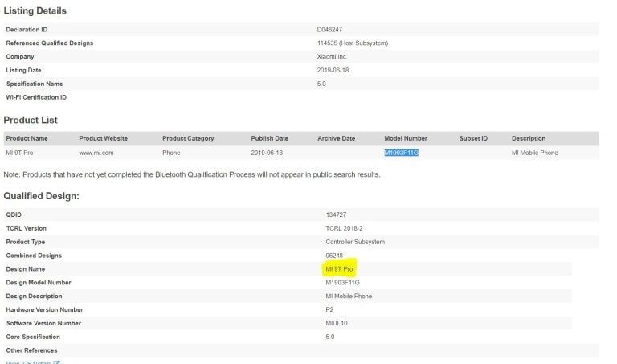Click the Declaration ID label

tap(27, 30)
